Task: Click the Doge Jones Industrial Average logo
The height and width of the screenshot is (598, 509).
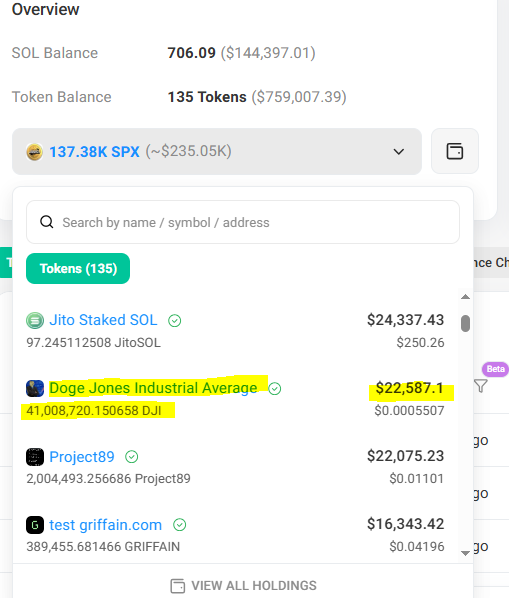Action: (x=35, y=388)
